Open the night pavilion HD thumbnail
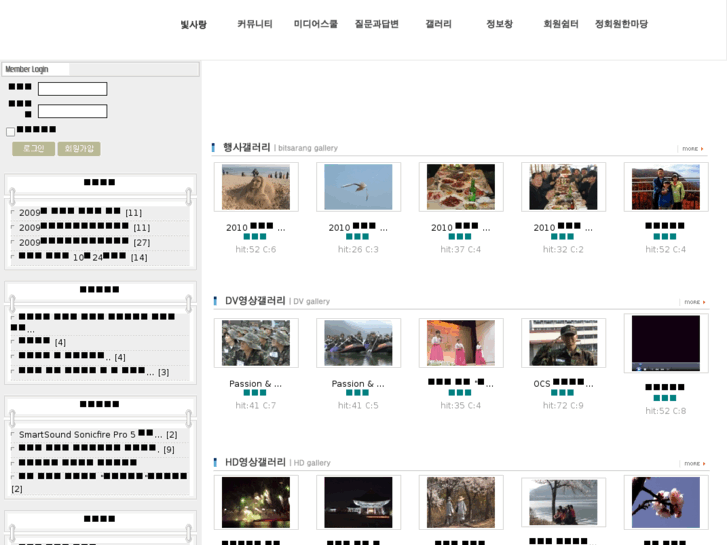The width and height of the screenshot is (727, 545). [358, 502]
